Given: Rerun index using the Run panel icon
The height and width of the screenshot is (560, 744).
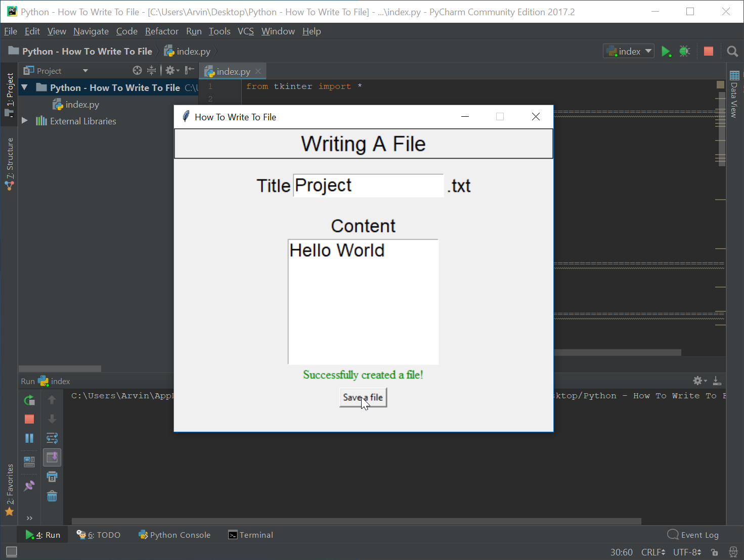Looking at the screenshot, I should coord(29,400).
